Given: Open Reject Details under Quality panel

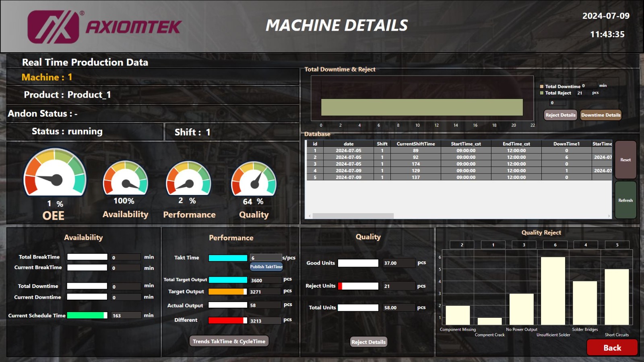Looking at the screenshot, I should click(369, 342).
